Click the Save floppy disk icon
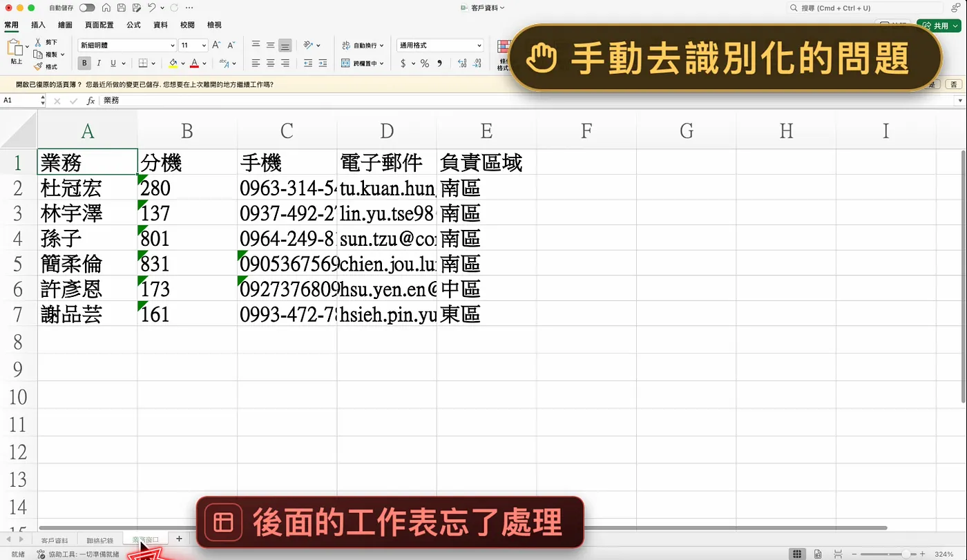Image resolution: width=967 pixels, height=560 pixels. [121, 8]
